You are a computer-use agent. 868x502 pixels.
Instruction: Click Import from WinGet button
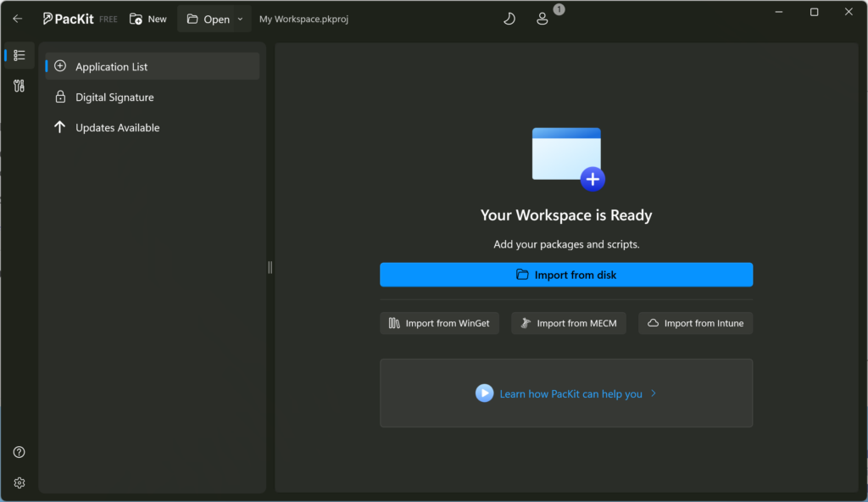click(x=440, y=323)
